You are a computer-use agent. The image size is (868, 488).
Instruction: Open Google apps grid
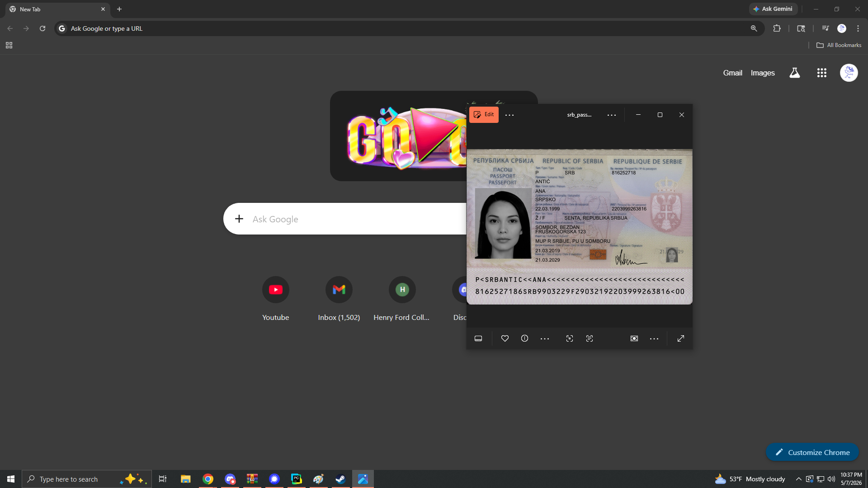pos(822,73)
